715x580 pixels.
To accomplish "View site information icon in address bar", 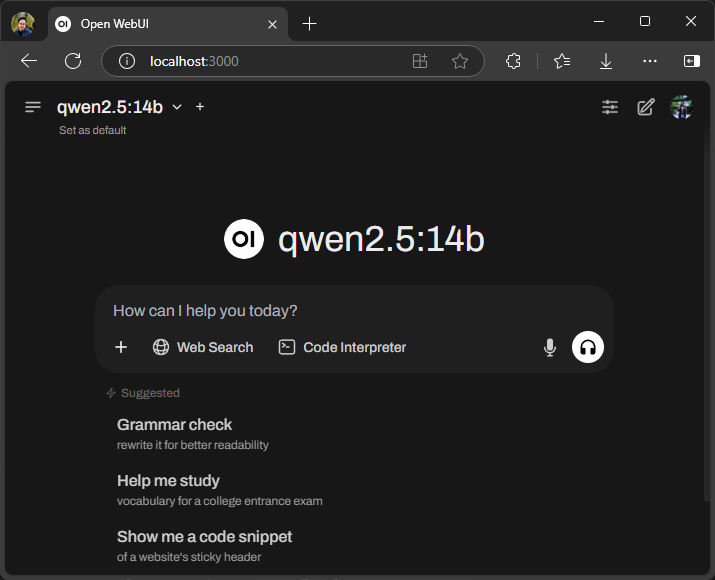I will (127, 61).
